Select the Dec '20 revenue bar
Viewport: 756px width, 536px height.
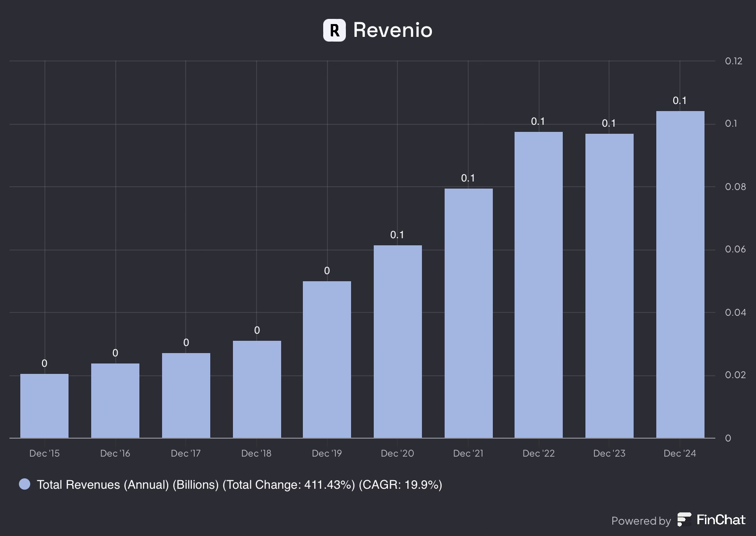click(x=398, y=342)
